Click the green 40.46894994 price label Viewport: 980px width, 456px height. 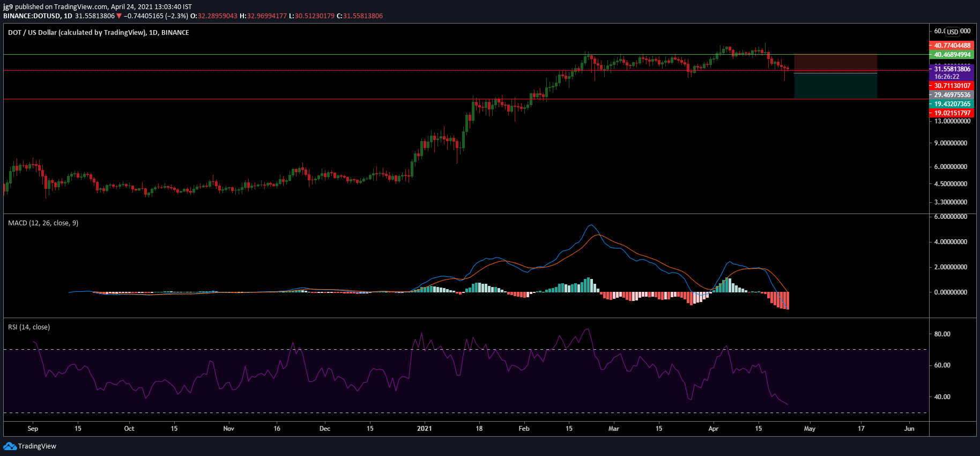pyautogui.click(x=952, y=55)
